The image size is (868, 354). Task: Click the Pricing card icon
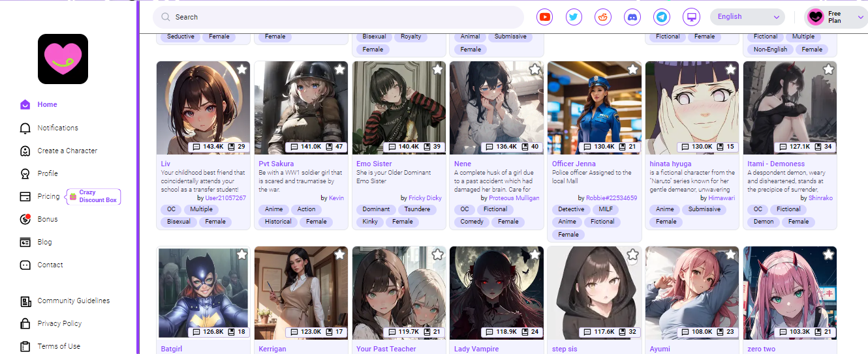tap(25, 196)
